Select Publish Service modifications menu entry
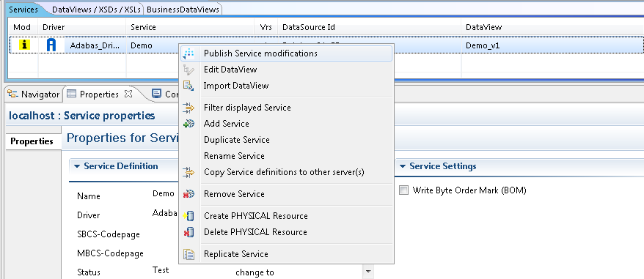 [x=285, y=53]
